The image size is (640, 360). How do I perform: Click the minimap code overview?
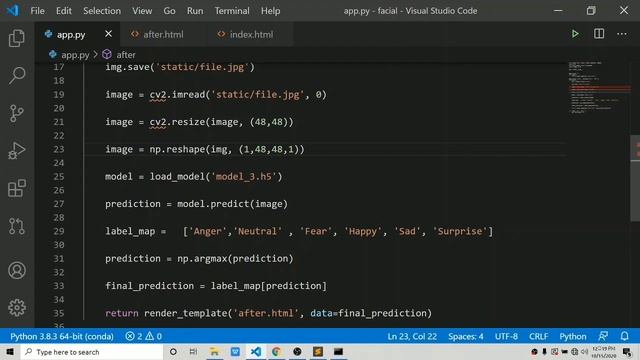(598, 87)
